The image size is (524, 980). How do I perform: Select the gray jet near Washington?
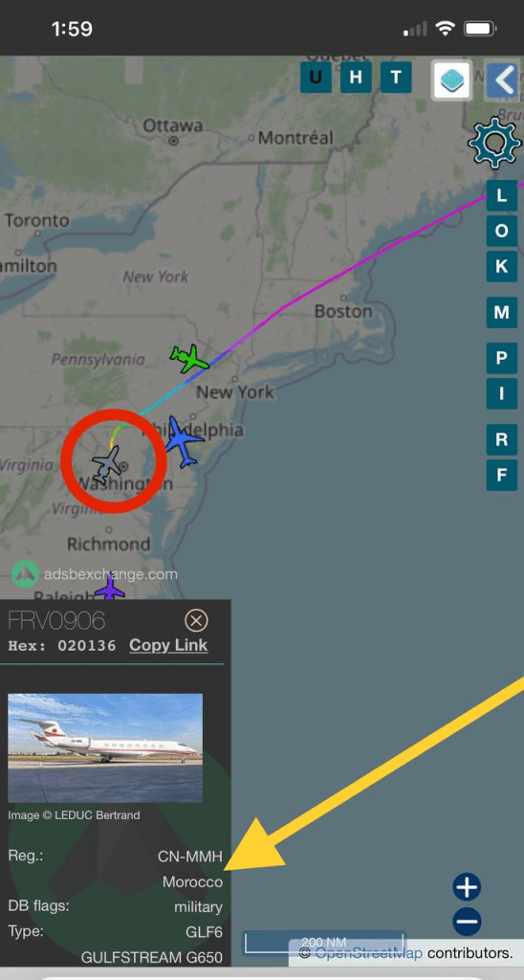click(x=109, y=464)
